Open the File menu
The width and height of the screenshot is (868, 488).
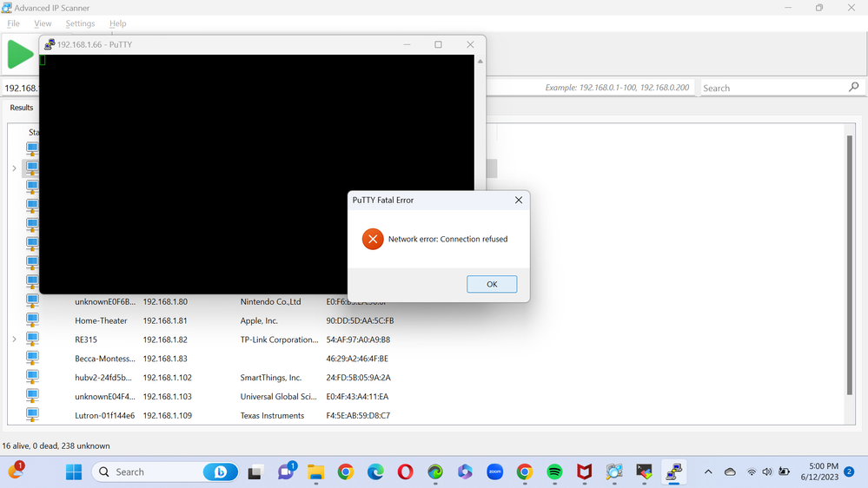13,23
